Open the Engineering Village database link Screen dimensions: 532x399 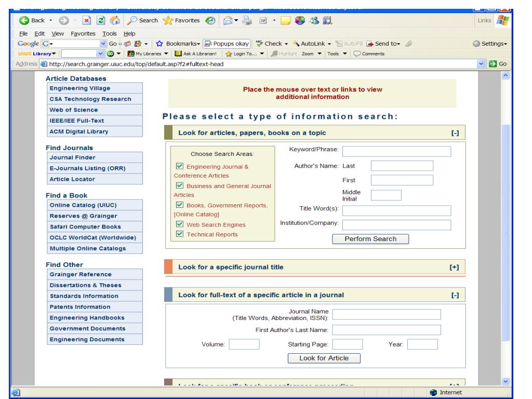95,88
